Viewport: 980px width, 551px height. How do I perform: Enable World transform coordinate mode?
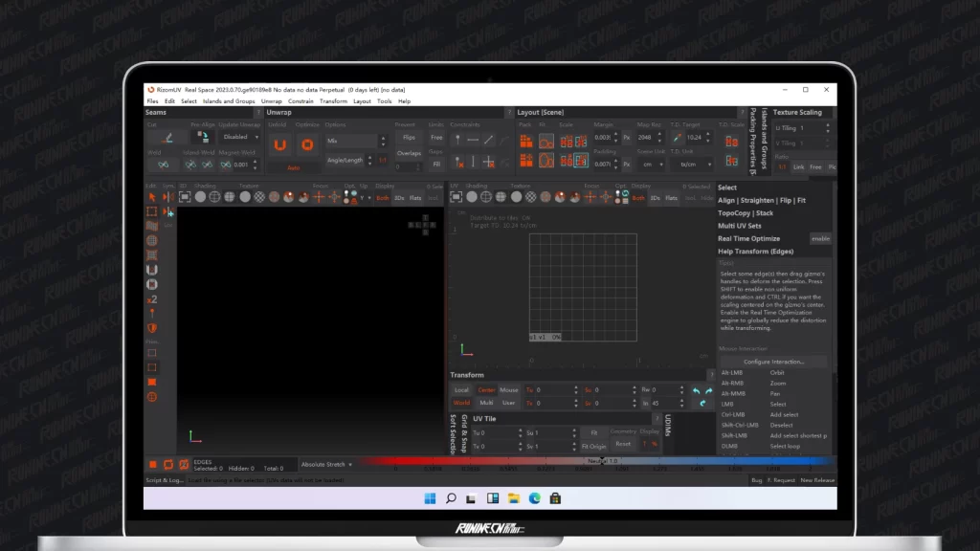tap(462, 403)
